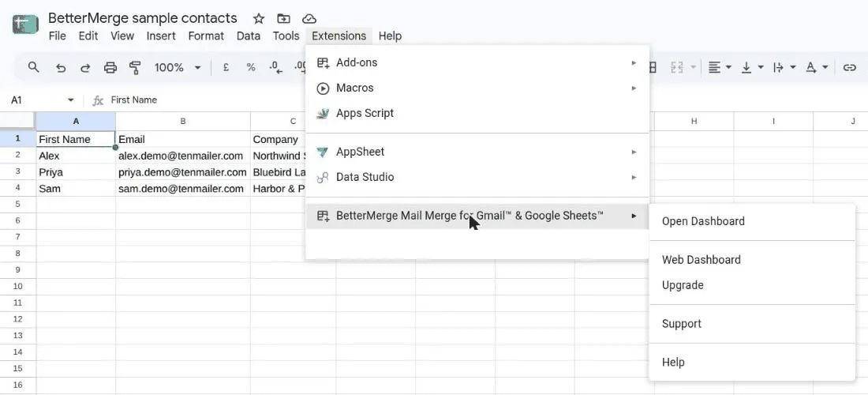Image resolution: width=868 pixels, height=395 pixels.
Task: Open the Tools menu
Action: (286, 36)
